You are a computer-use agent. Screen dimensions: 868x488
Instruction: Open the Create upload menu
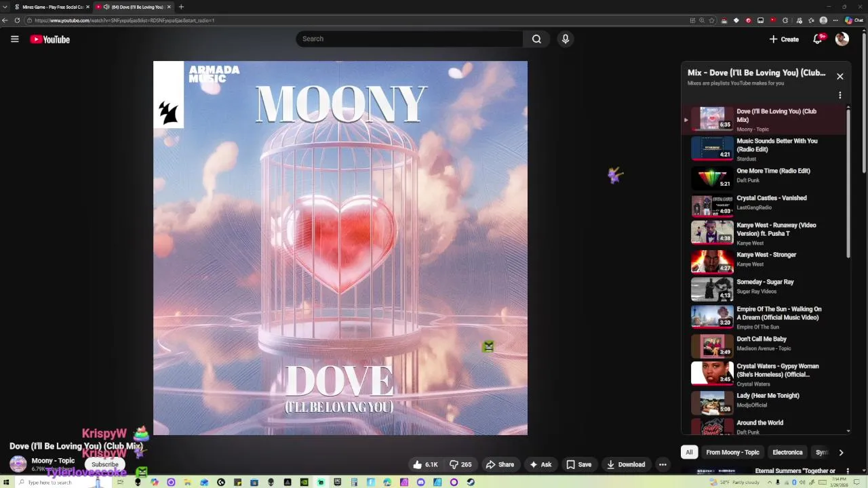[x=784, y=39]
